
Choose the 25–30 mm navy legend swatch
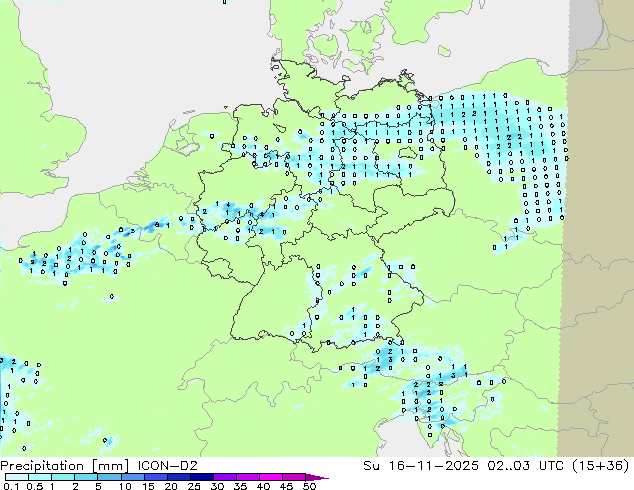click(202, 477)
